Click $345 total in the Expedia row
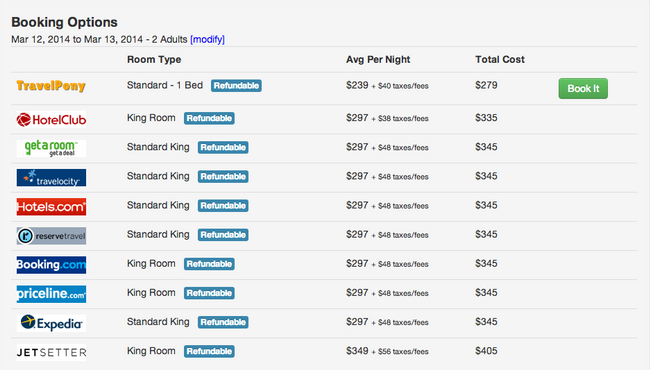 pyautogui.click(x=486, y=322)
